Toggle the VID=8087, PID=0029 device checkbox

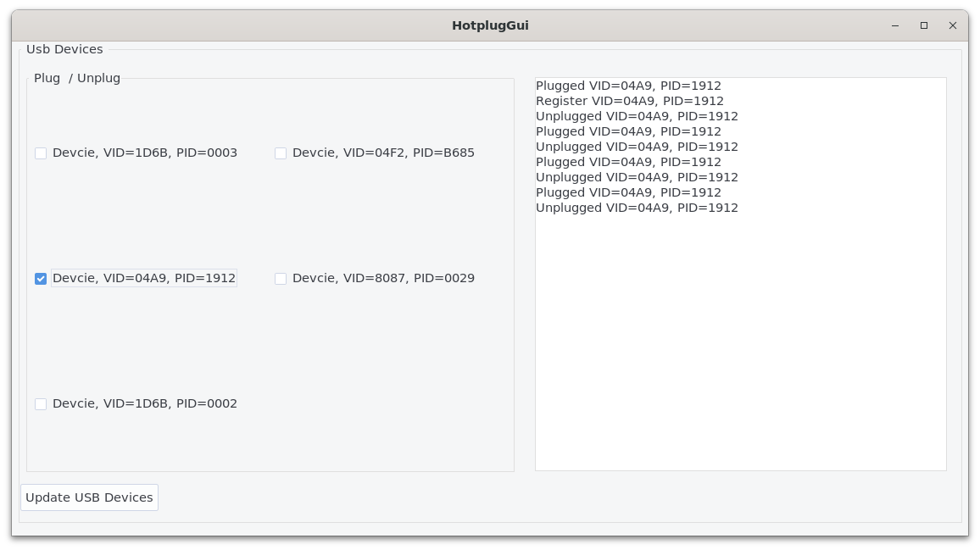(281, 279)
